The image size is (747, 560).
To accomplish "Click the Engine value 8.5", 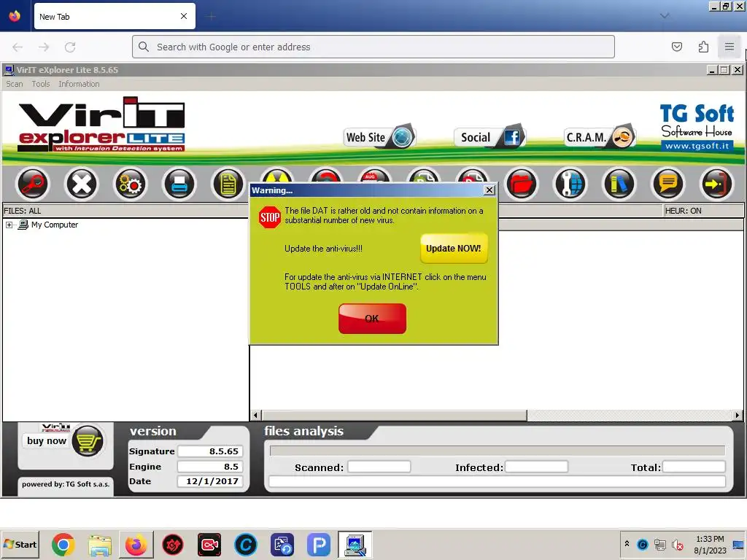I will tap(210, 467).
